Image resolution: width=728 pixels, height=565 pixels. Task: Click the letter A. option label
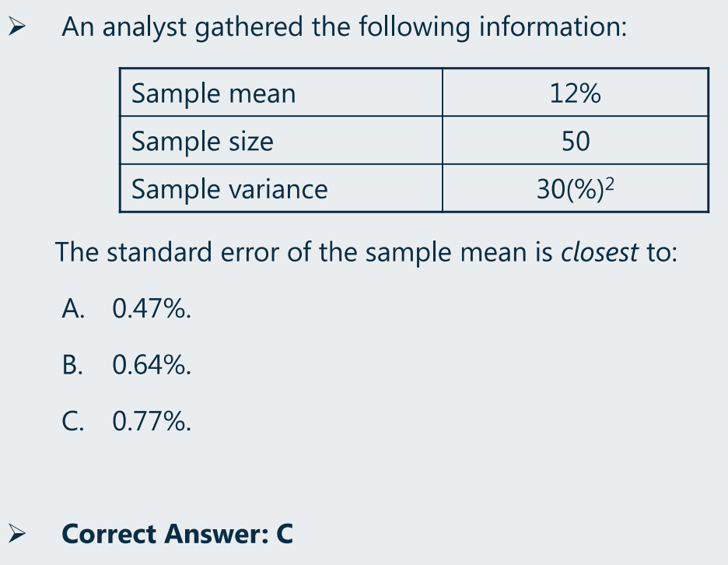pos(73,308)
